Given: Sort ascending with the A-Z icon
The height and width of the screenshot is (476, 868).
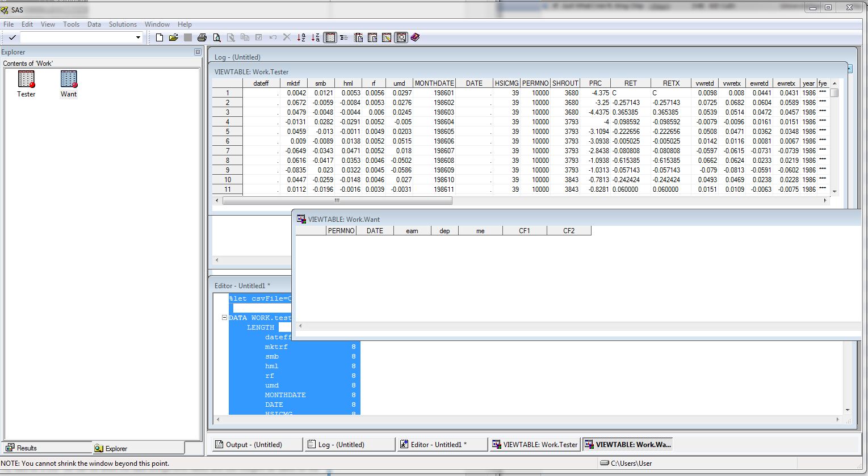Looking at the screenshot, I should (301, 37).
